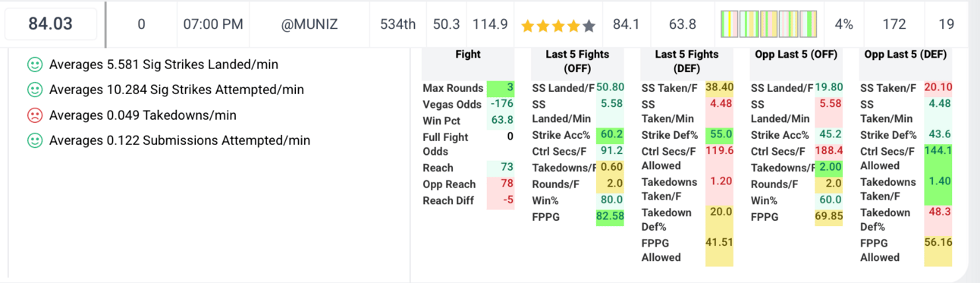
Task: Select the Last 5 Fights (OFF) header
Action: (x=577, y=61)
